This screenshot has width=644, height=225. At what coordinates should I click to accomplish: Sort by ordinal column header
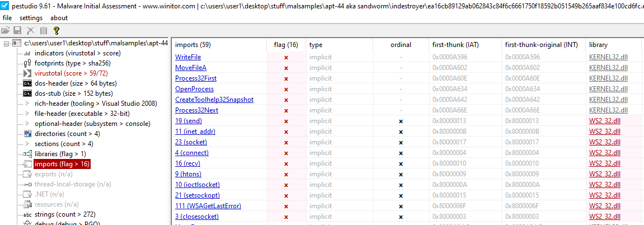[401, 45]
